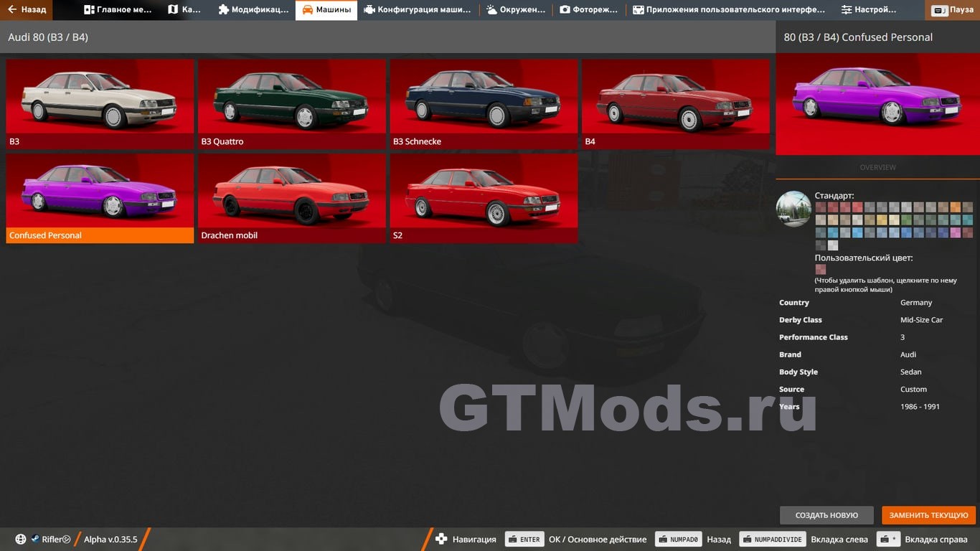Select the B3 configuration thumbnail
The width and height of the screenshot is (980, 551).
point(100,104)
